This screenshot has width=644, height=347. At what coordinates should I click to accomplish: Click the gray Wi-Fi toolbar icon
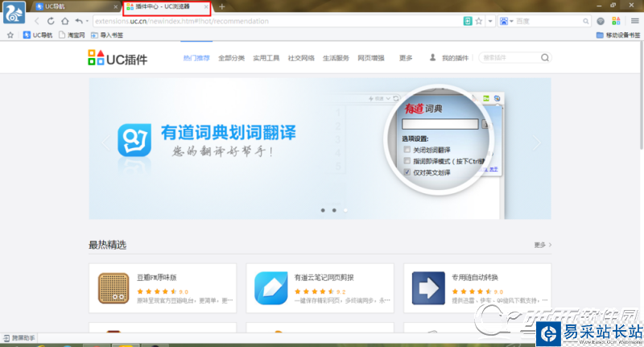click(601, 21)
